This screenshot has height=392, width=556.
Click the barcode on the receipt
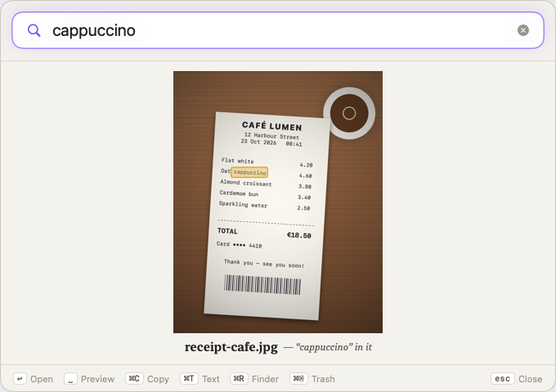point(262,284)
